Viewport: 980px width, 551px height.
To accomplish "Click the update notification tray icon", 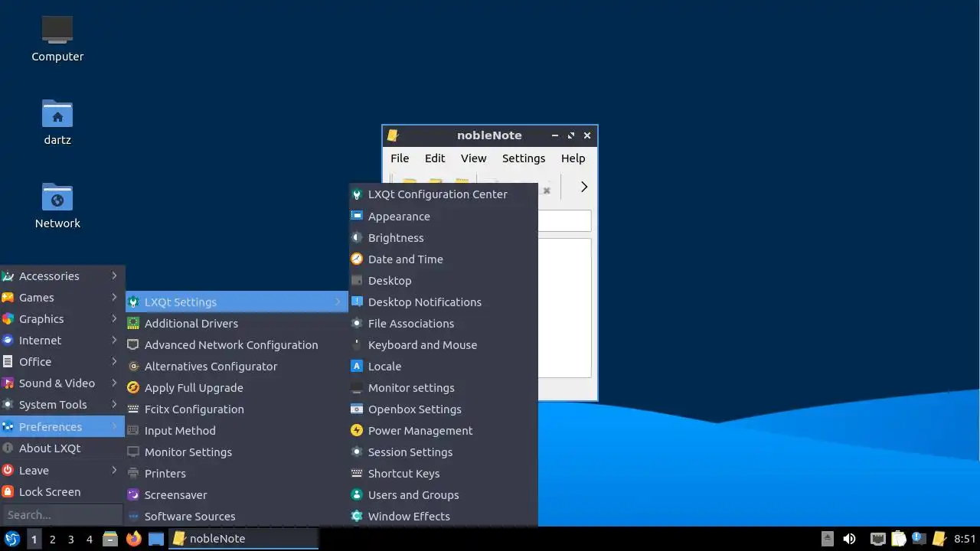I will (919, 539).
